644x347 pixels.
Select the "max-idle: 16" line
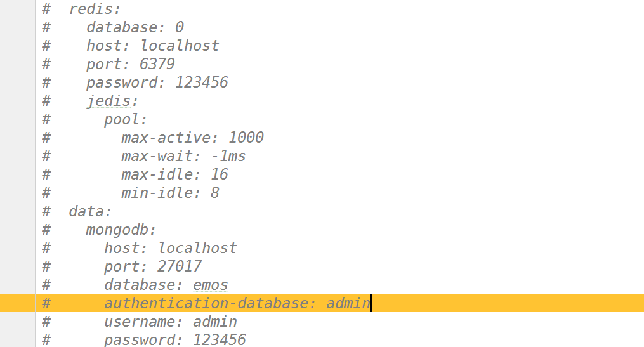174,174
